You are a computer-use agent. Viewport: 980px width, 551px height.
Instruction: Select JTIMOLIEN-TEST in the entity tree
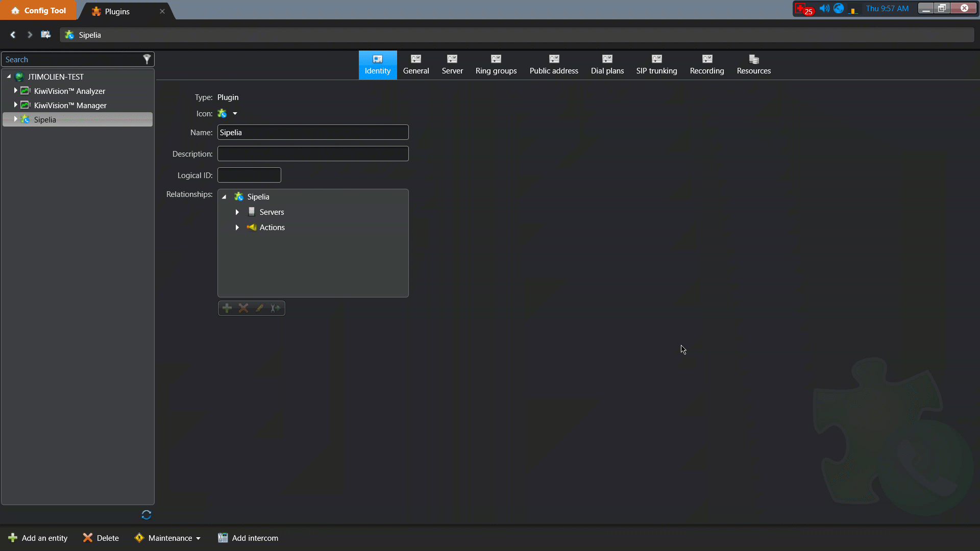click(x=56, y=77)
